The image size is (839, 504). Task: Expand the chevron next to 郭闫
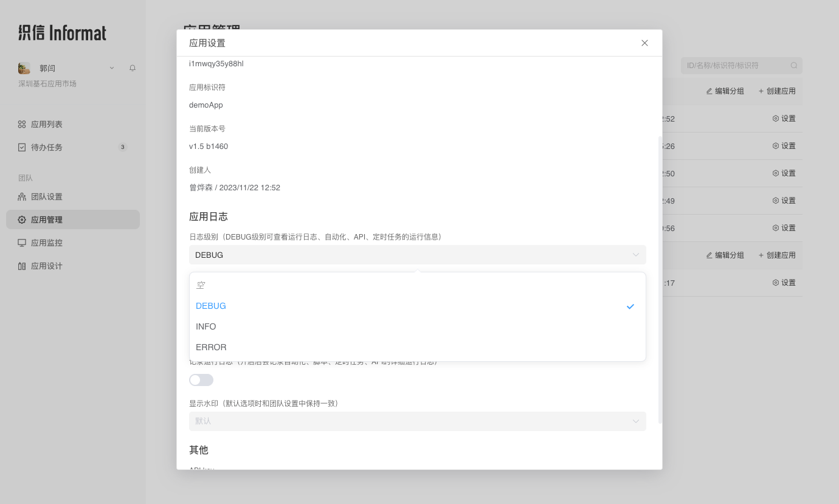(x=111, y=67)
